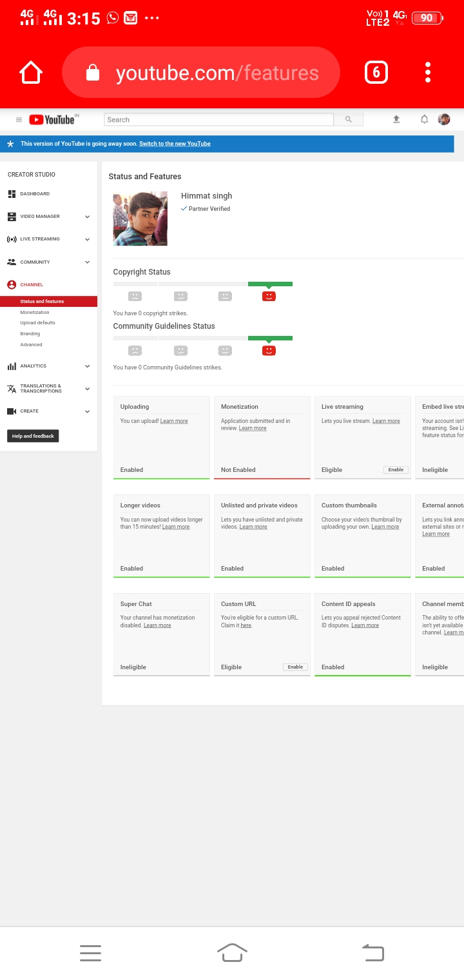Click Help and feedback button
Screen dimensions: 464x980
[x=33, y=436]
